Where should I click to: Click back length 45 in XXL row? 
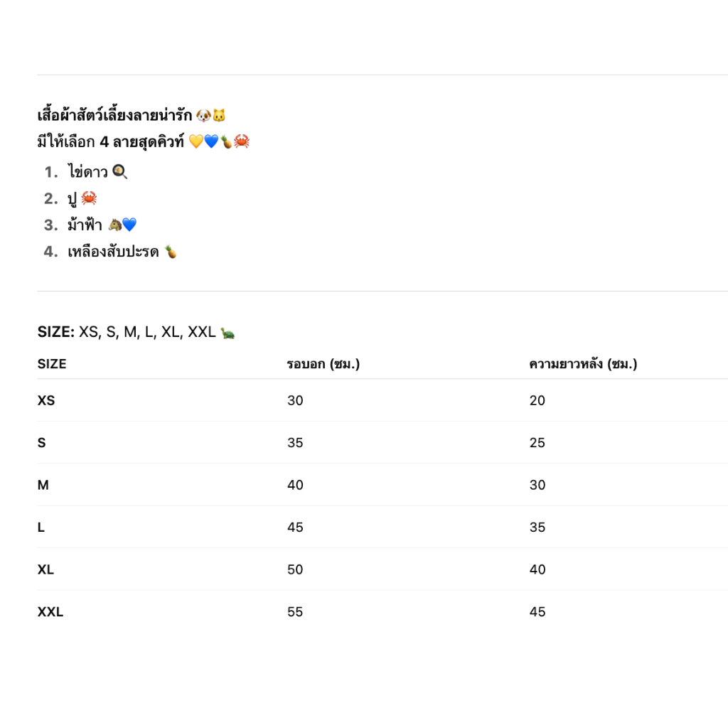click(x=537, y=612)
